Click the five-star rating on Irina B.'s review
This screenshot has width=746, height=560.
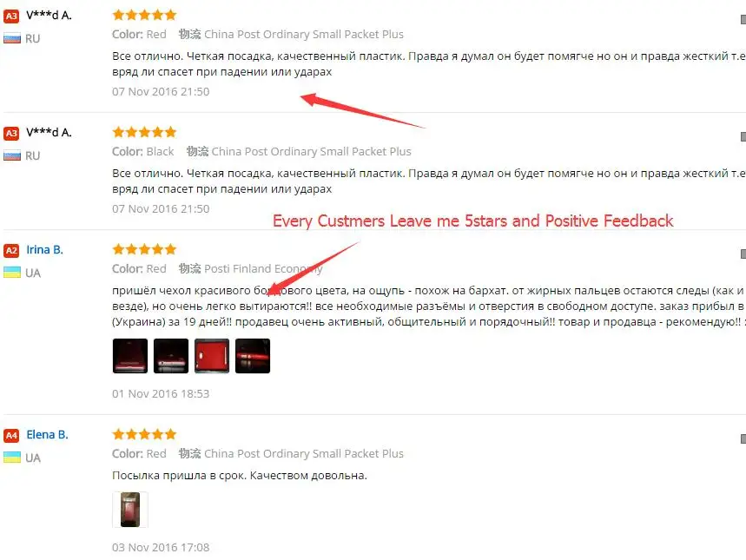pyautogui.click(x=145, y=249)
